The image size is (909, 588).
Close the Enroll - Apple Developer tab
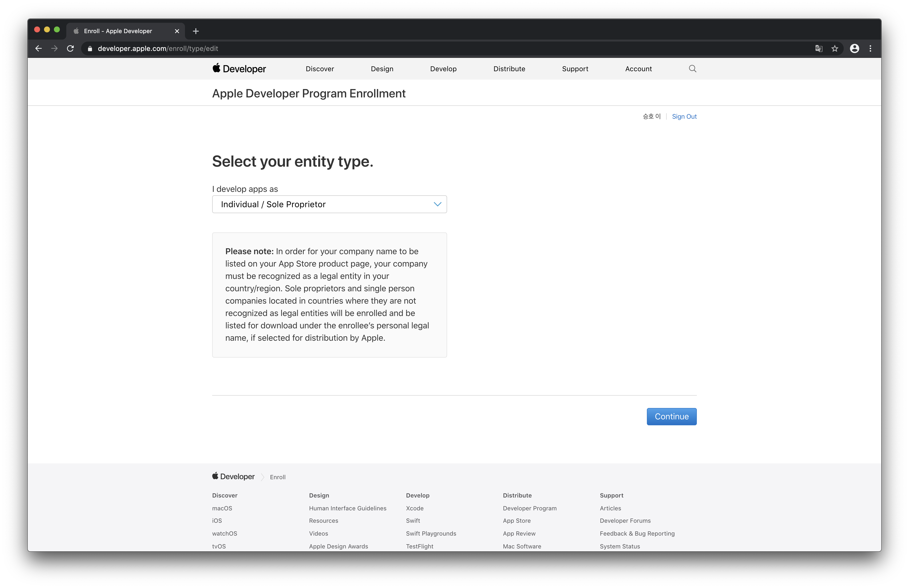pos(177,31)
